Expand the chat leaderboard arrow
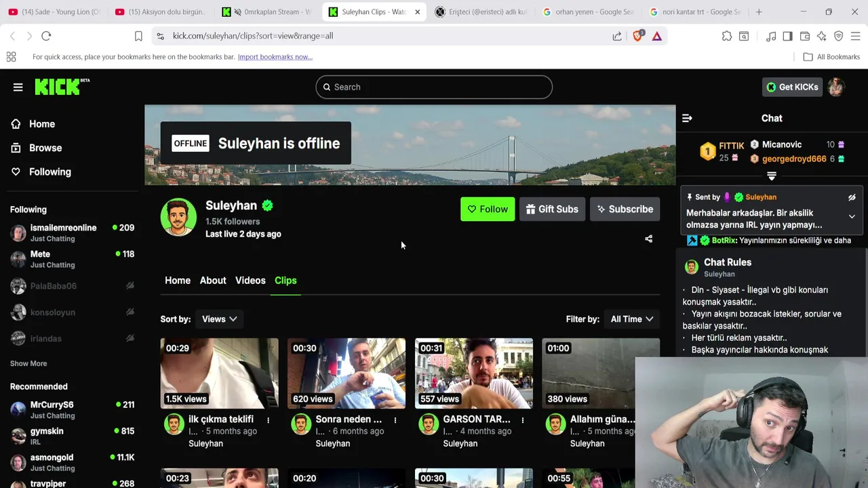Viewport: 868px width, 488px height. click(x=772, y=176)
